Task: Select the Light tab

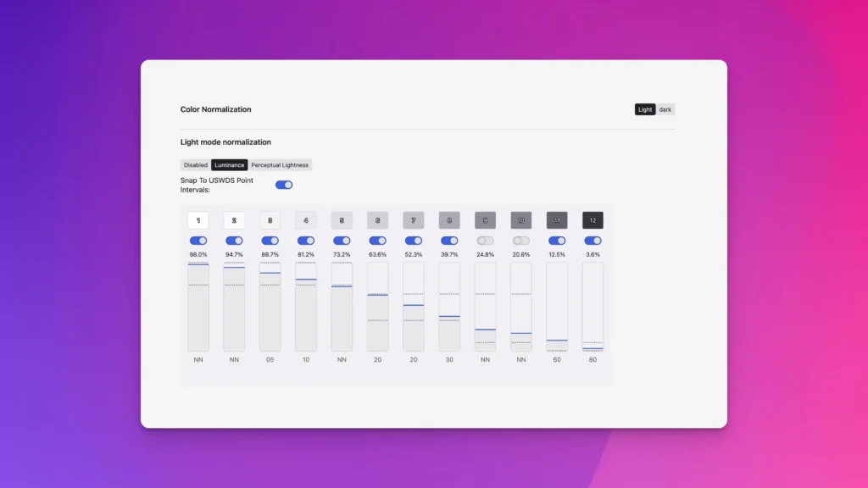Action: point(644,109)
